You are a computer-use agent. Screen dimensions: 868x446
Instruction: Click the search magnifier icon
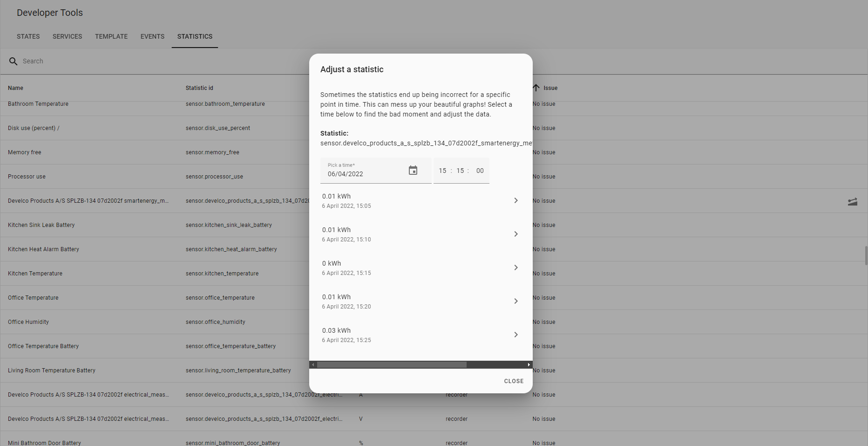(x=14, y=61)
